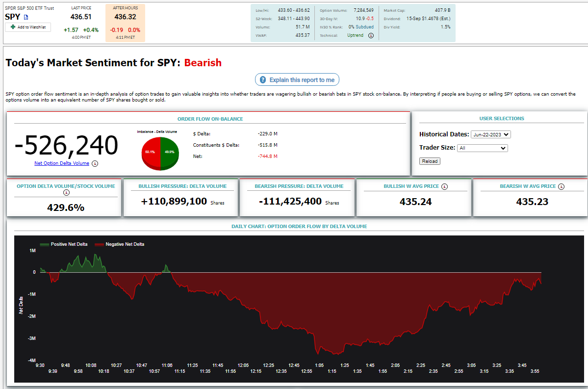Click the User Selections heading
Viewport: 588px width, 389px height.
click(502, 119)
